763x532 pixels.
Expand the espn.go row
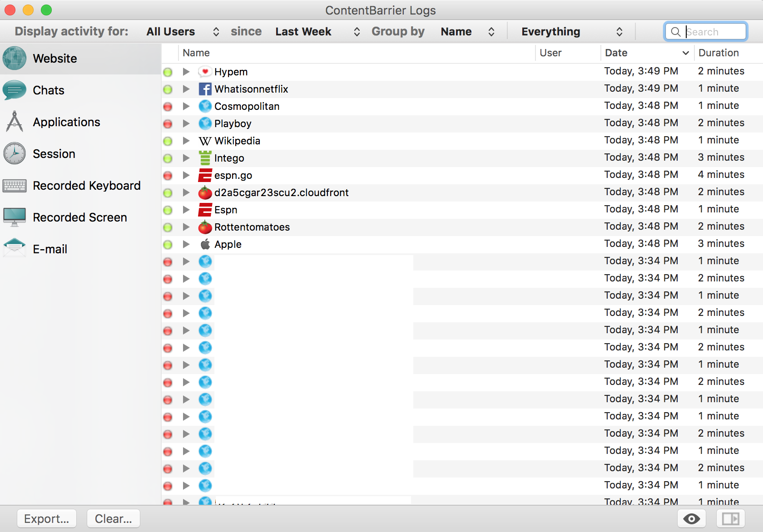[x=186, y=175]
